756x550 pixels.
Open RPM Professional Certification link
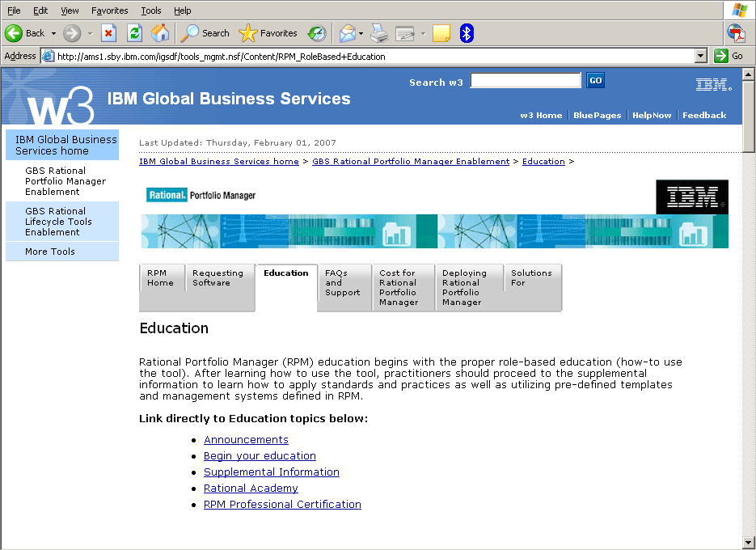coord(282,504)
